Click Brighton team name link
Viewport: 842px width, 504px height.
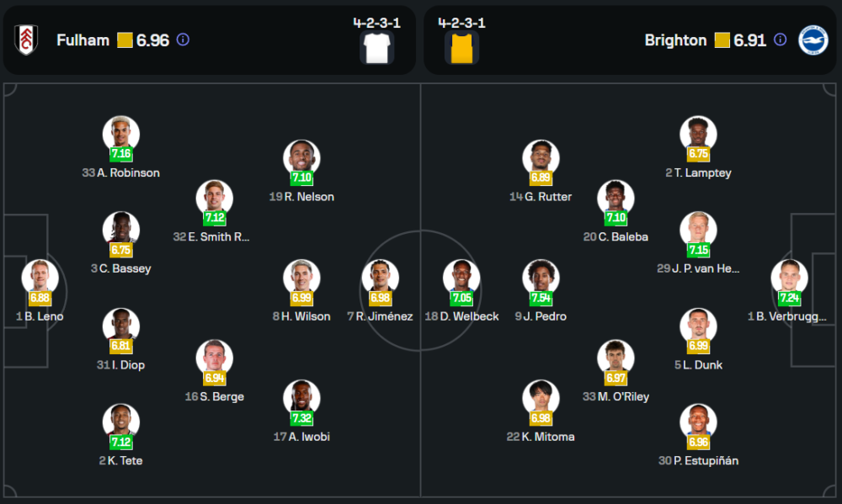(675, 40)
